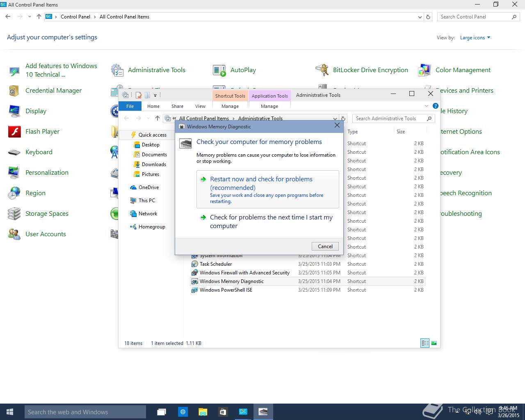Open recent locations dropdown in Control Panel
525x420 pixels.
(30, 17)
